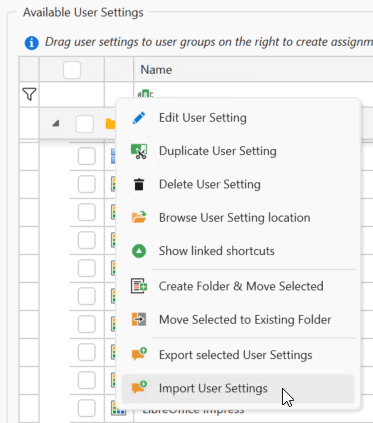Click the 'Drag user settings to user groups' hint text
The height and width of the screenshot is (423, 373).
click(209, 42)
